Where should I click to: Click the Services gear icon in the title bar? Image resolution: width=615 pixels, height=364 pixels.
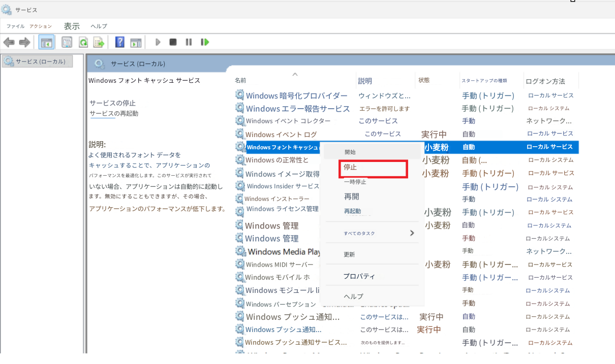click(x=7, y=10)
